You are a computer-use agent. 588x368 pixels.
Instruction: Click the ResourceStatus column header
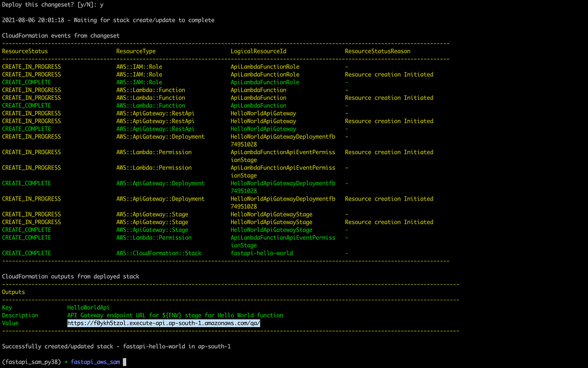[x=24, y=51]
